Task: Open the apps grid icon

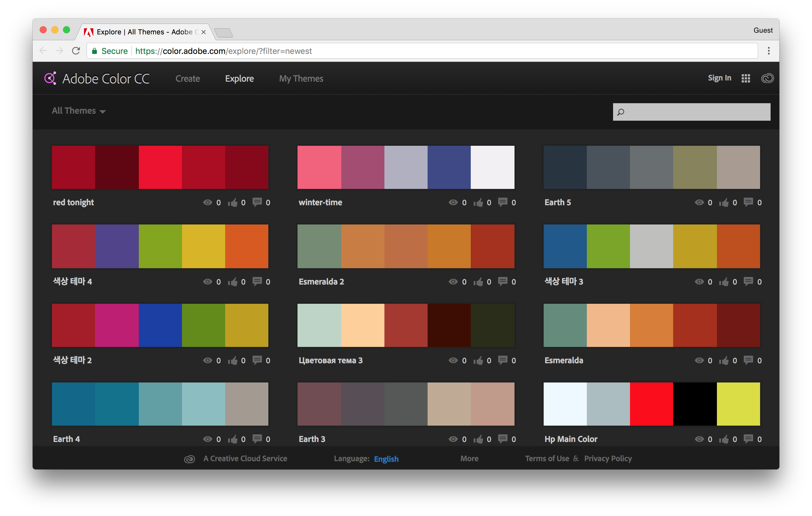Action: click(745, 78)
